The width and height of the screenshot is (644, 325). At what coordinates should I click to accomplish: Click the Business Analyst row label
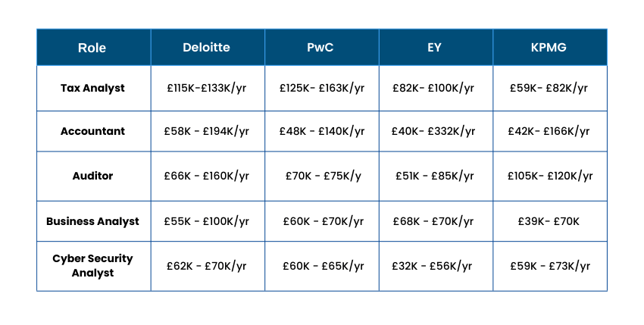[92, 221]
